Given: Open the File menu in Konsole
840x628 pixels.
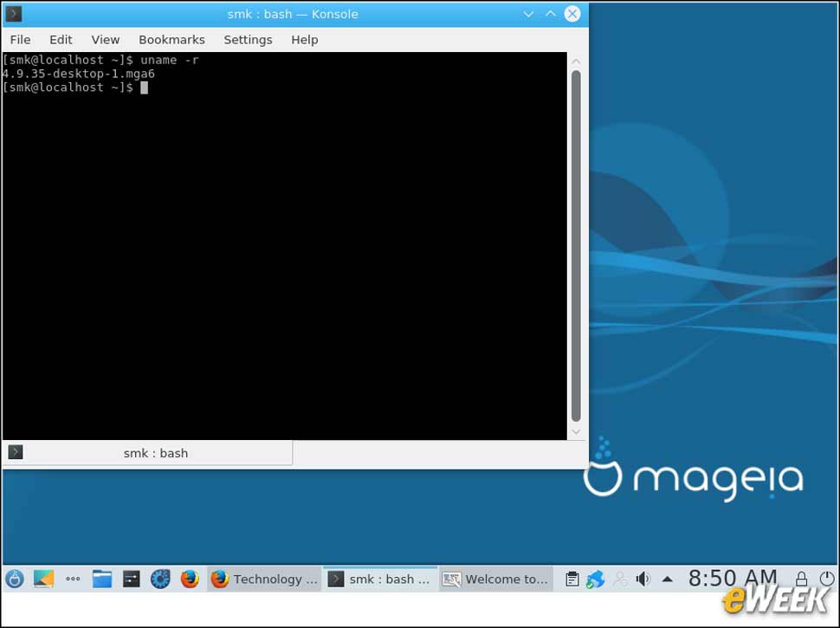Looking at the screenshot, I should point(21,40).
